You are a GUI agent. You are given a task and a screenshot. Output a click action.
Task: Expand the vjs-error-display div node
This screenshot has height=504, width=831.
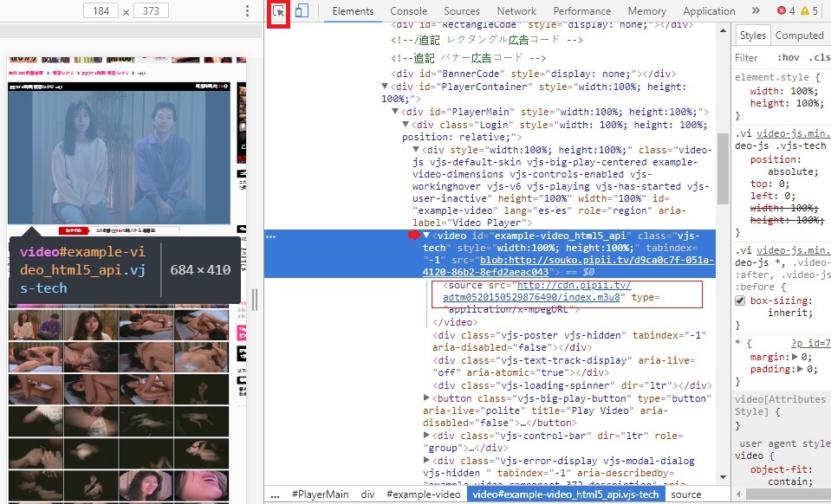pyautogui.click(x=426, y=460)
